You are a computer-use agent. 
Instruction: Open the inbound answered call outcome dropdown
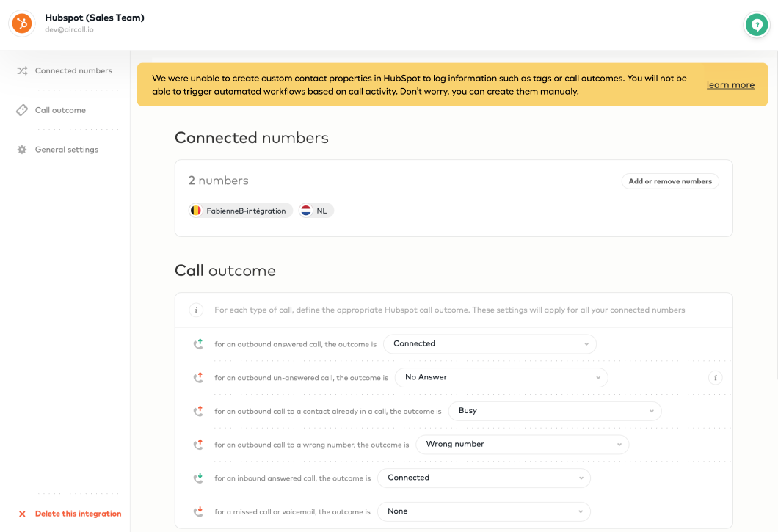[x=484, y=478]
